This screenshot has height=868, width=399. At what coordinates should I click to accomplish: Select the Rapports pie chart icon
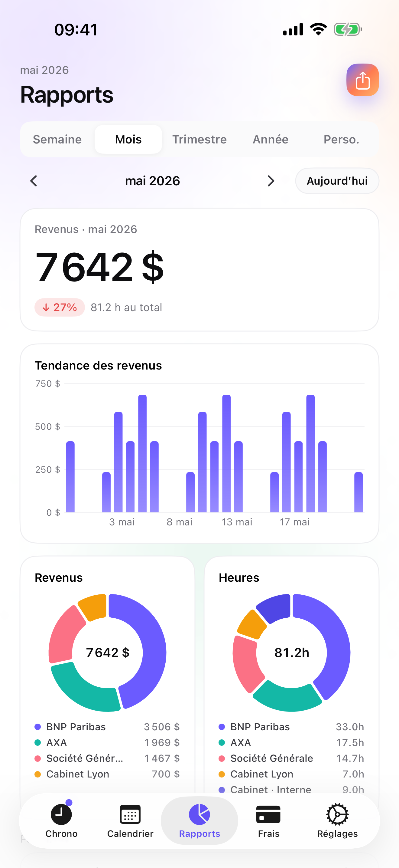(x=199, y=814)
